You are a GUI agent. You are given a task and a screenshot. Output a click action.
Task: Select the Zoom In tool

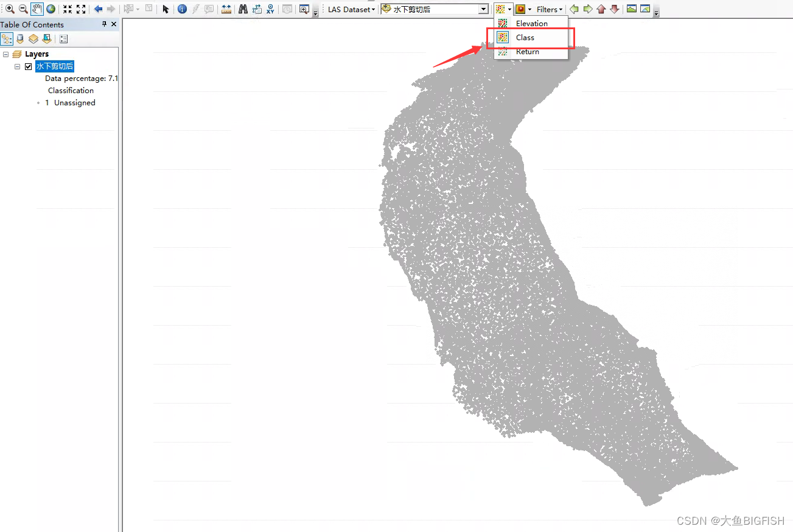click(9, 9)
